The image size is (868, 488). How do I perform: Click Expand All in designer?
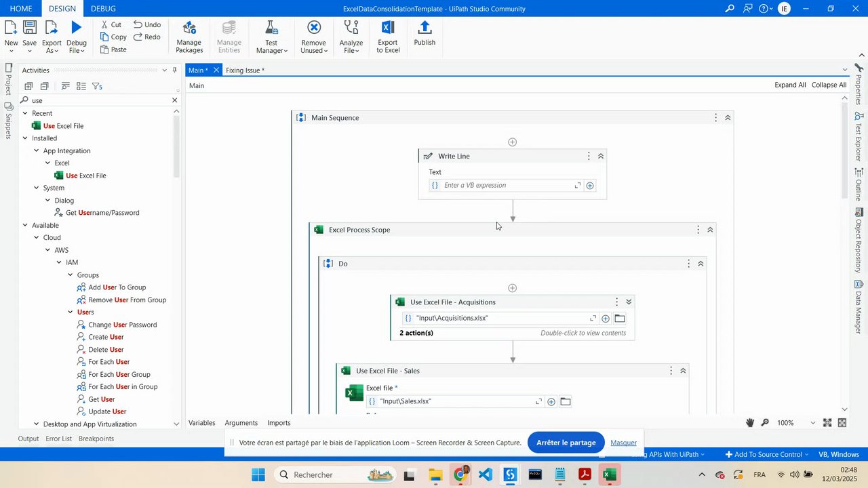pos(790,85)
